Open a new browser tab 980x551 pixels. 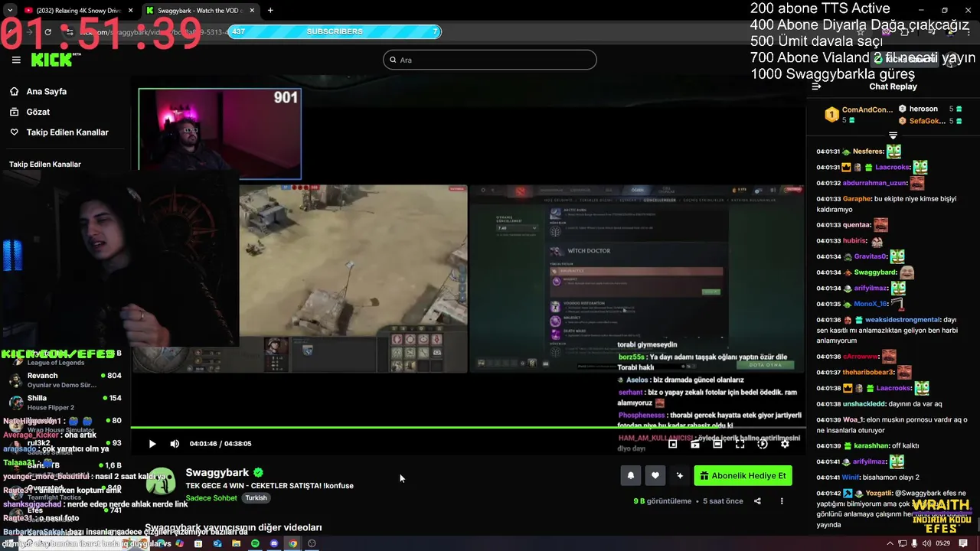(270, 11)
